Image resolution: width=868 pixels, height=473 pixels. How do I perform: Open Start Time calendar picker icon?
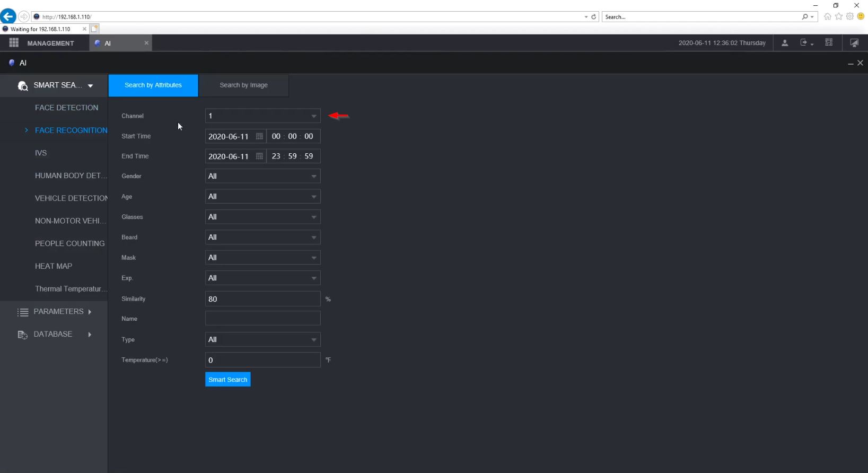coord(259,136)
